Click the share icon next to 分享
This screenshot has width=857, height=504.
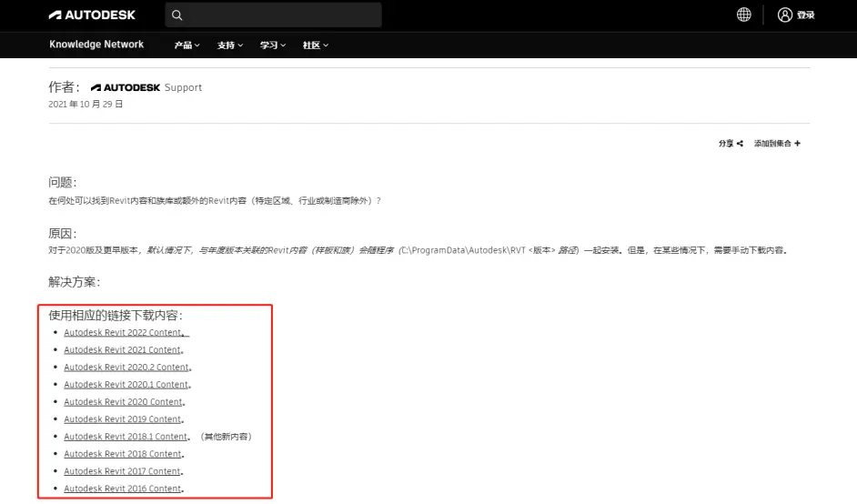point(740,144)
